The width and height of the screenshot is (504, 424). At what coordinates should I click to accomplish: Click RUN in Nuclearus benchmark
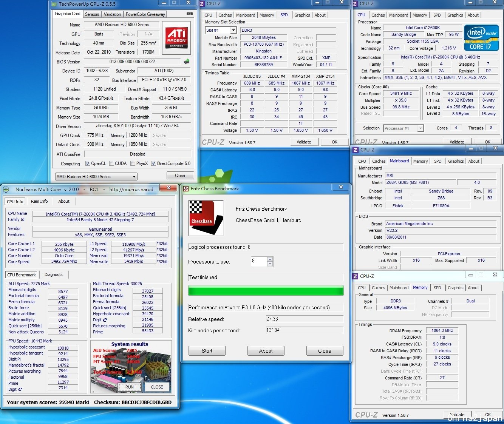point(130,387)
